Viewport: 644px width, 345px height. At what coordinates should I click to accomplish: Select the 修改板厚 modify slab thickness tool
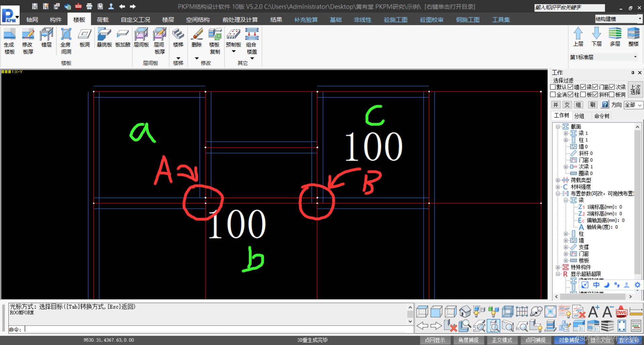[x=28, y=41]
